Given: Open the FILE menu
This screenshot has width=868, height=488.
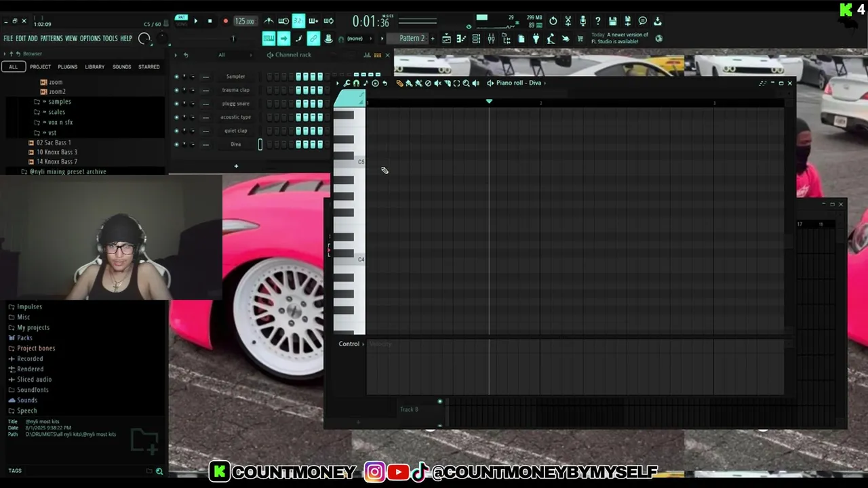Looking at the screenshot, I should (x=8, y=39).
